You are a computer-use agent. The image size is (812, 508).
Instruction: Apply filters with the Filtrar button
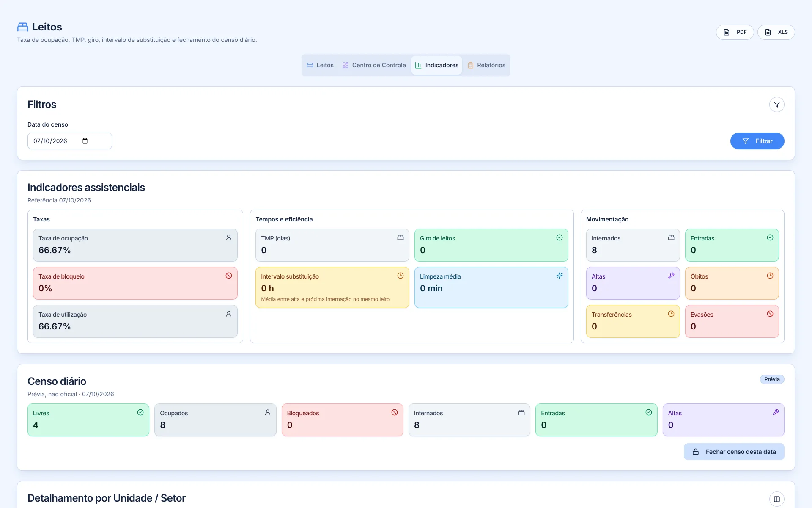(x=757, y=141)
